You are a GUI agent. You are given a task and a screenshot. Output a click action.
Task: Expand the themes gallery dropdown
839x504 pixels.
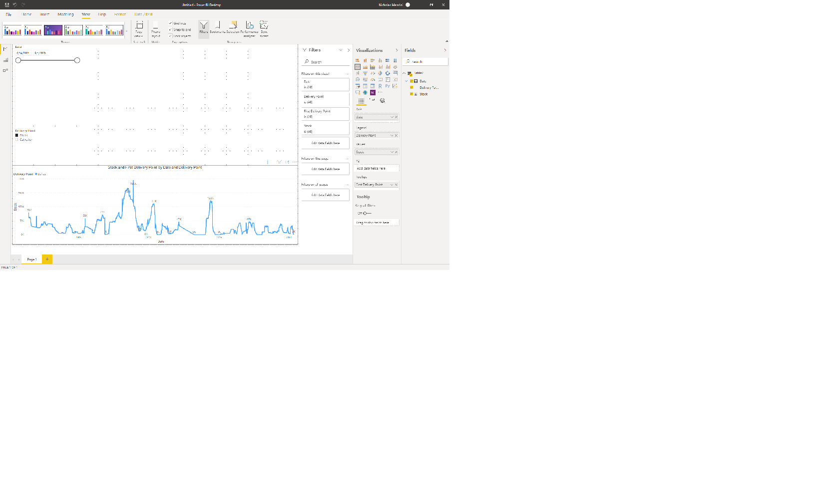click(126, 31)
